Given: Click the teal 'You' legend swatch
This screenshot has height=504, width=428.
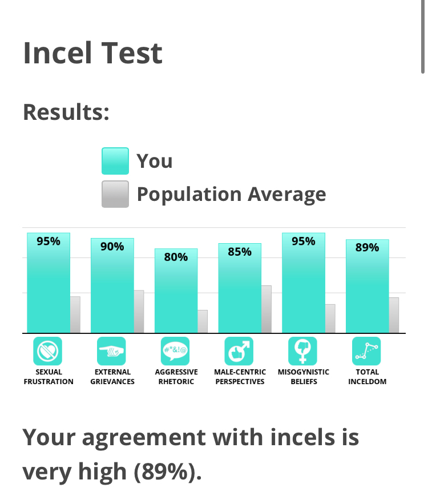Looking at the screenshot, I should pos(115,161).
